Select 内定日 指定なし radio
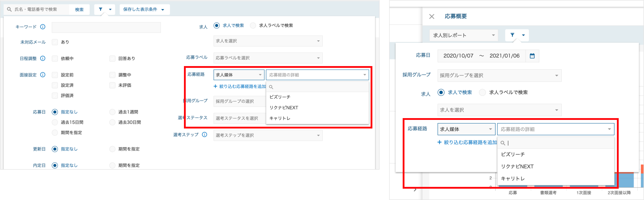The height and width of the screenshot is (200, 644). pos(55,165)
